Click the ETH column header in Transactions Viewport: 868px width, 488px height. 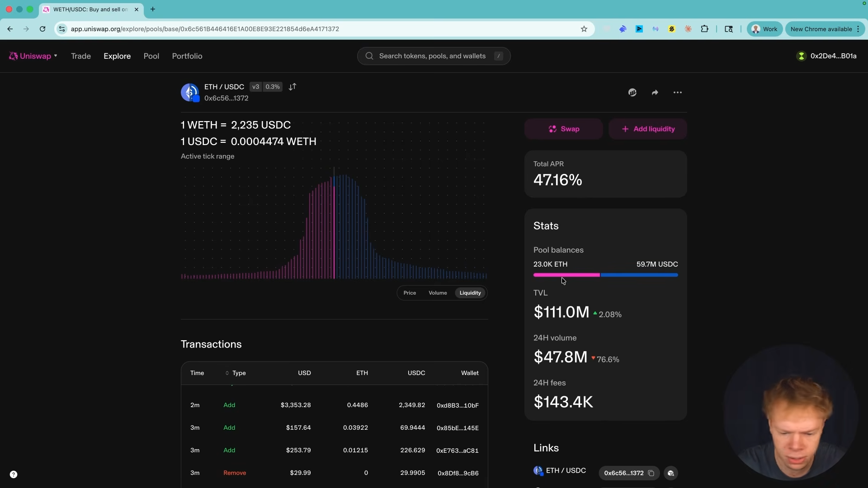[x=362, y=373]
